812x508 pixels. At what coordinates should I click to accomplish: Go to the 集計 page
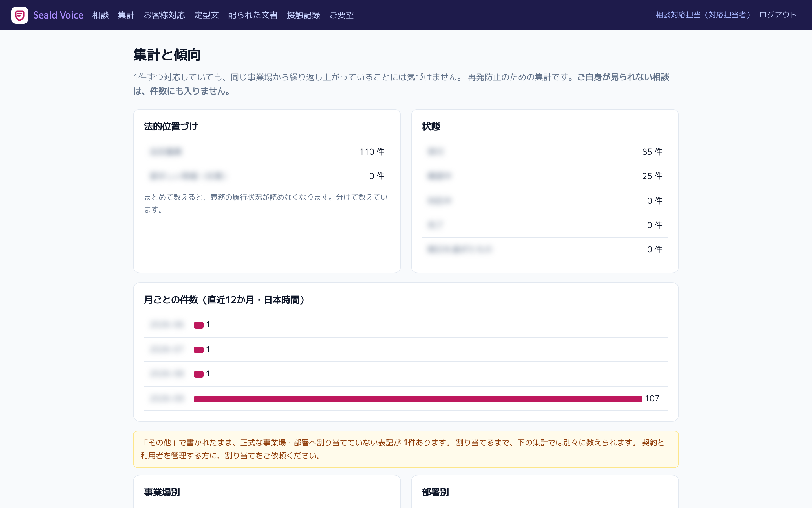(x=126, y=15)
